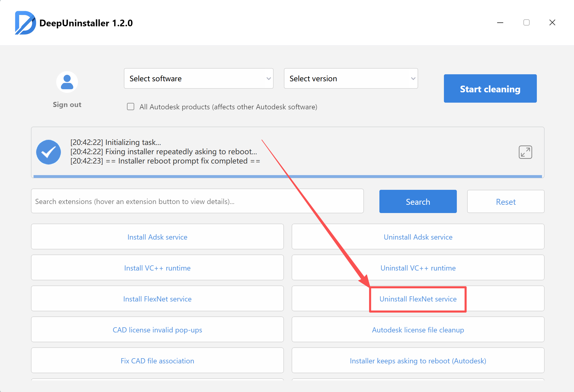Screen dimensions: 574x392
Task: Reset the extension search
Action: pyautogui.click(x=506, y=202)
